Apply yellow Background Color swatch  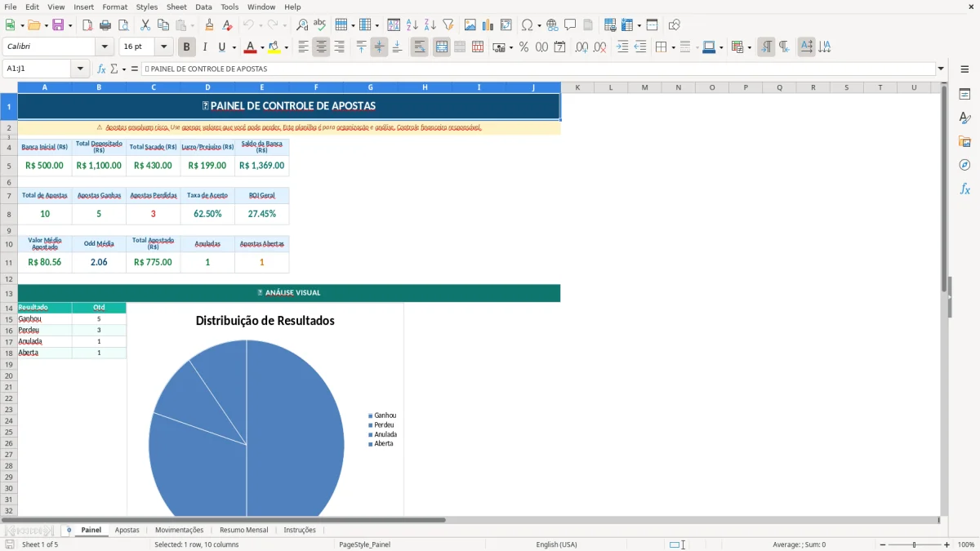coord(274,47)
